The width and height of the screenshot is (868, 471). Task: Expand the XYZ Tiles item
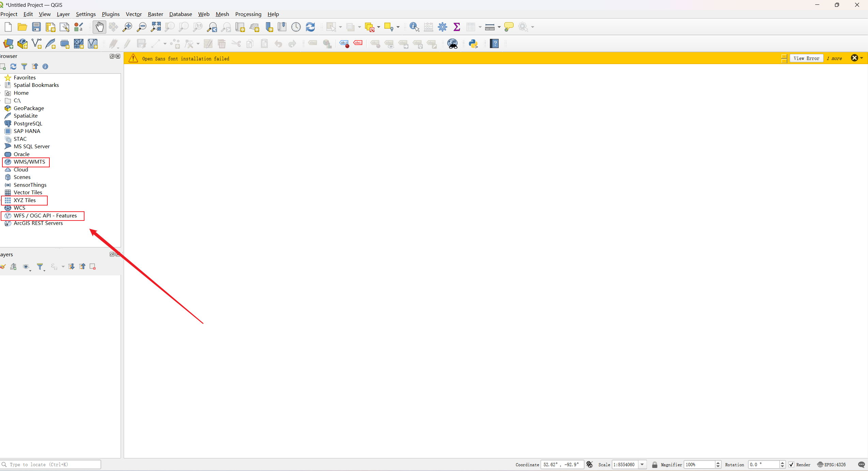pos(25,200)
